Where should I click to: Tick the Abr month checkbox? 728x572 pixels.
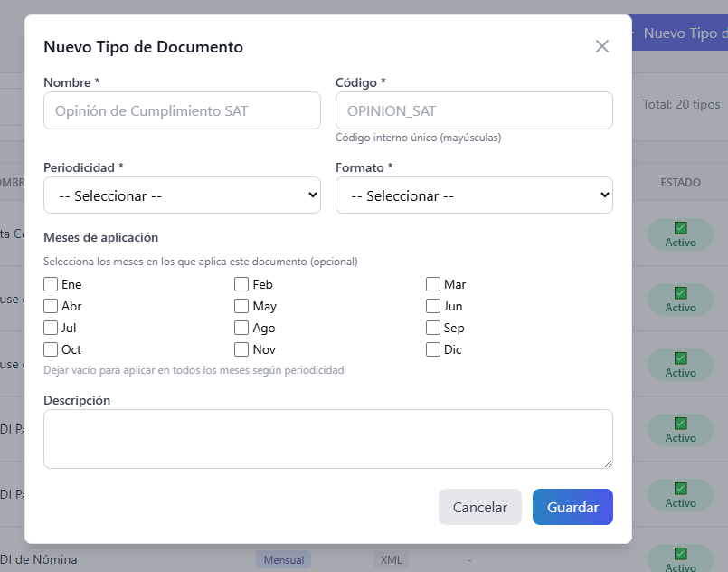coord(51,306)
